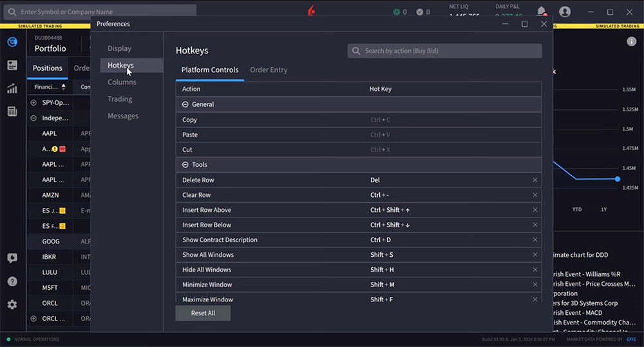Switch to the Order Entry tab
644x347 pixels.
coord(269,70)
